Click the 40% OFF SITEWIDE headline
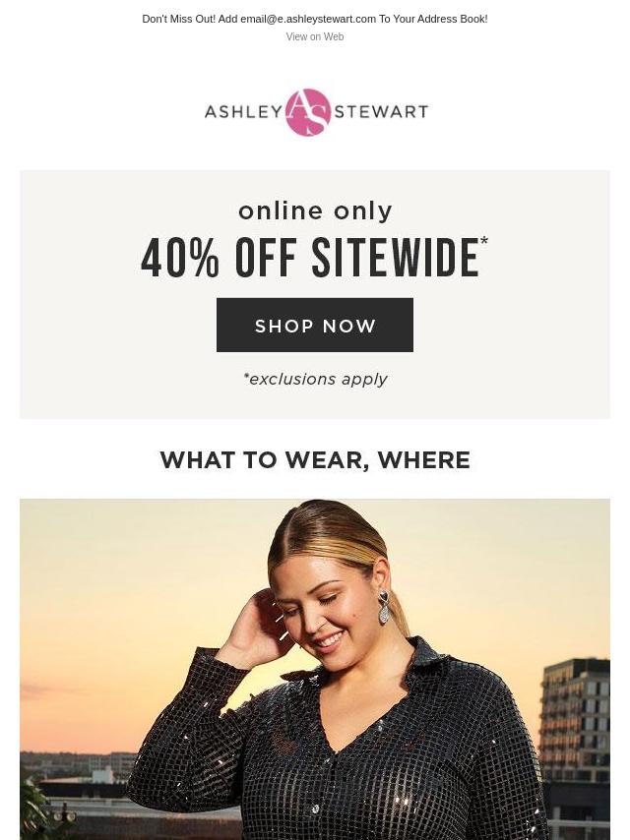 coord(310,259)
